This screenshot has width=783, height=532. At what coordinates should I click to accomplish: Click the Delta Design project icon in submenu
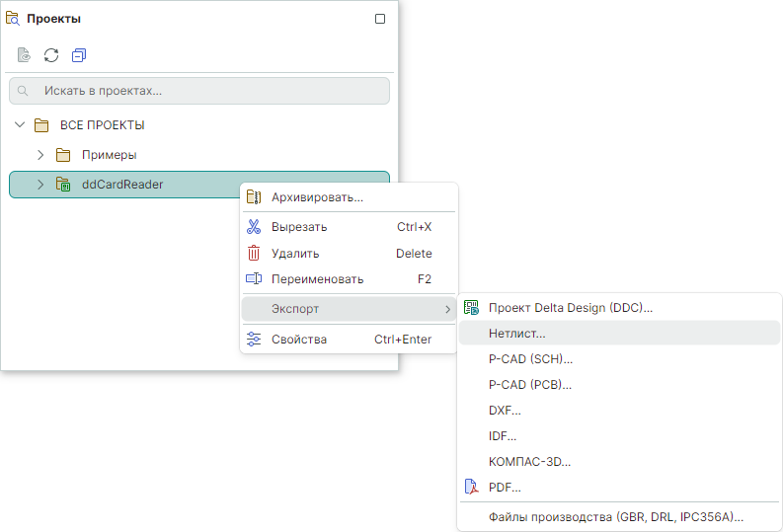tap(471, 308)
